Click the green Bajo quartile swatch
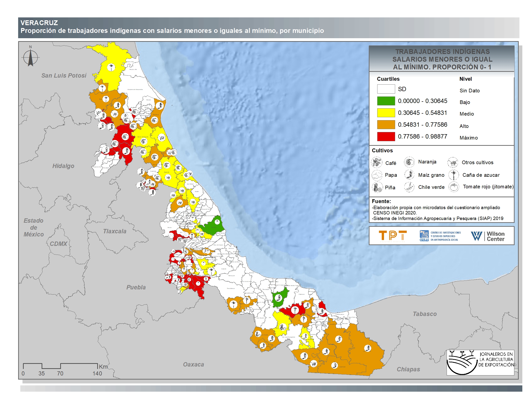 [x=386, y=101]
